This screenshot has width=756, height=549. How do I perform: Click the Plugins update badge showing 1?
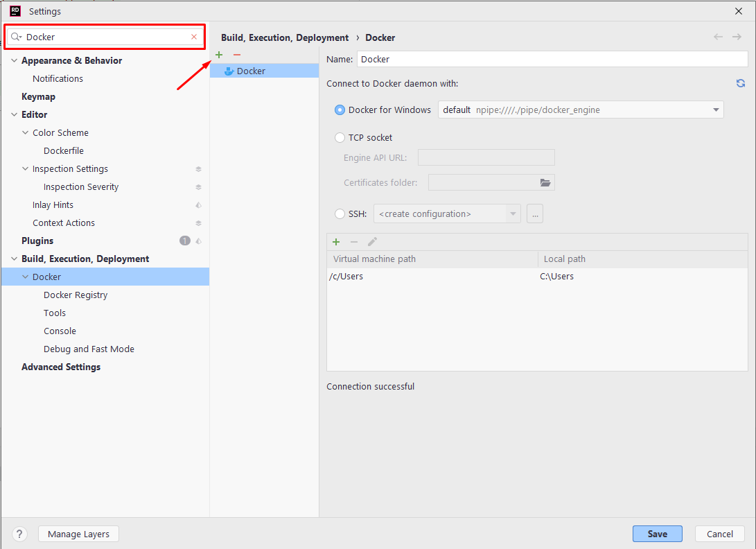pyautogui.click(x=184, y=241)
